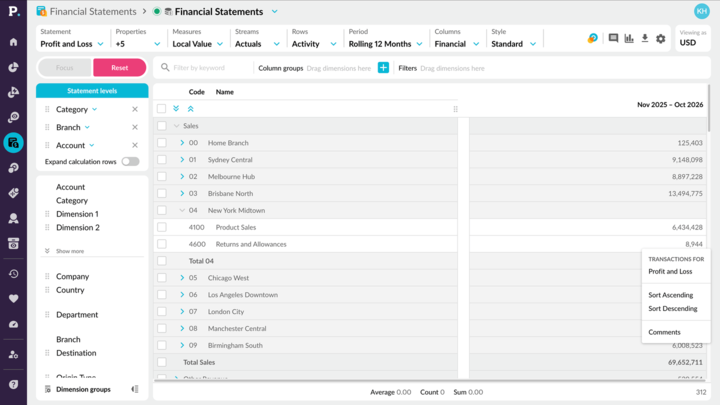Remove the Account statement level
This screenshot has height=405, width=720.
135,145
